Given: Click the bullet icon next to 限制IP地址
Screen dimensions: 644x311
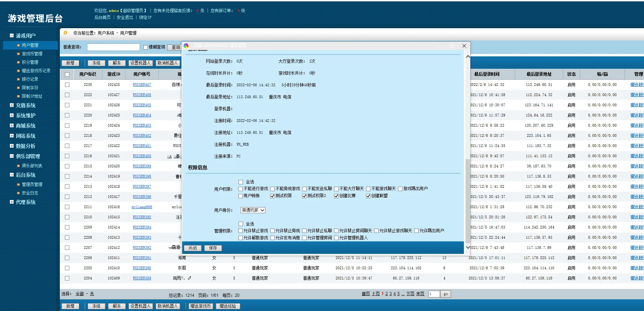Looking at the screenshot, I should click(x=18, y=96).
